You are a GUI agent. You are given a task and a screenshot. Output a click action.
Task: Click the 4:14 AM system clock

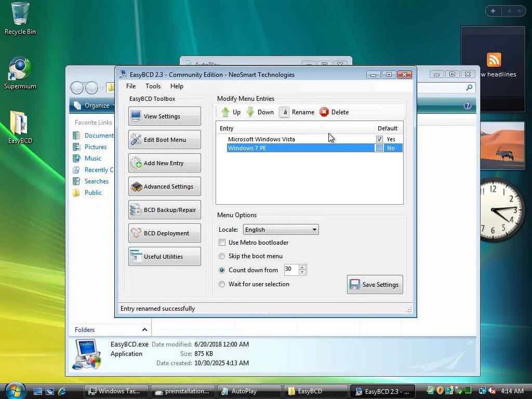512,391
